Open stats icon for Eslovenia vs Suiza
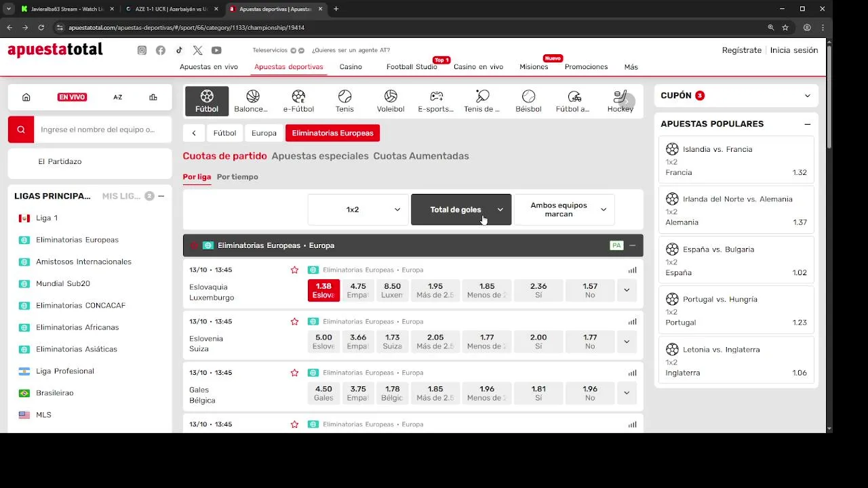Screen dimensions: 868x488 632,321
